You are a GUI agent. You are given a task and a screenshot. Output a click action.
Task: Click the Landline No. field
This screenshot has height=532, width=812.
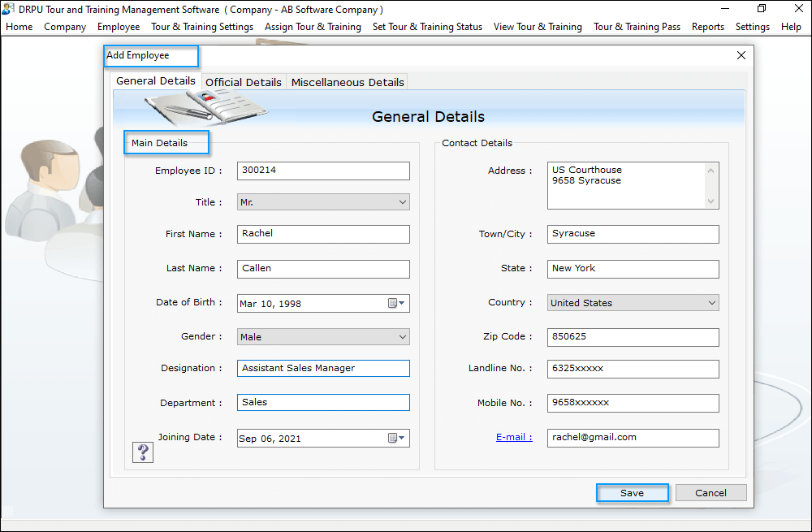pyautogui.click(x=633, y=369)
